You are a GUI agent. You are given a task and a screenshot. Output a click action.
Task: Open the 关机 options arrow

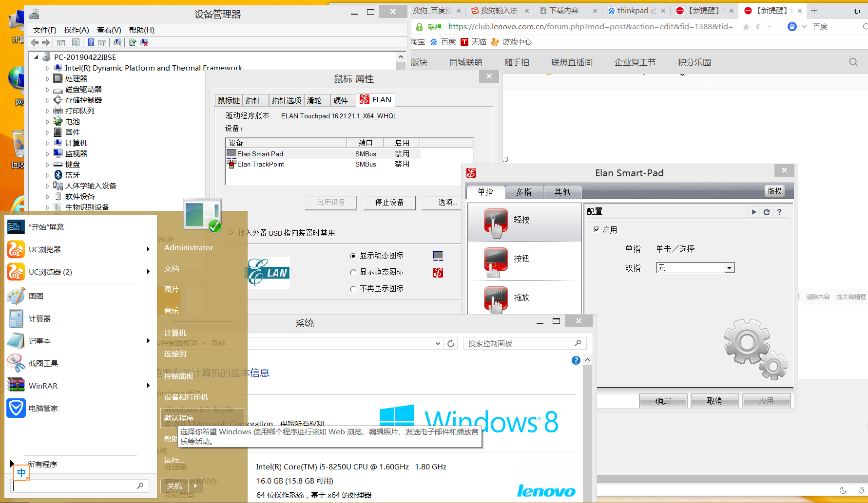coord(195,485)
